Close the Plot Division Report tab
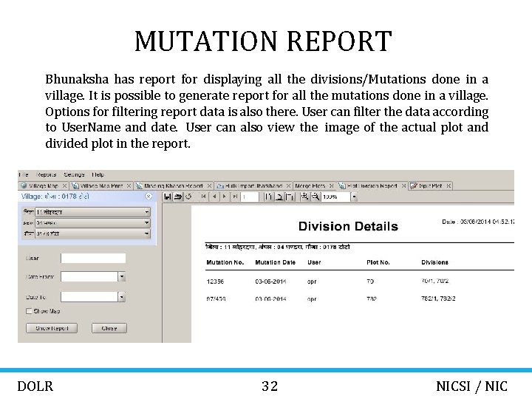The image size is (532, 399). [403, 186]
